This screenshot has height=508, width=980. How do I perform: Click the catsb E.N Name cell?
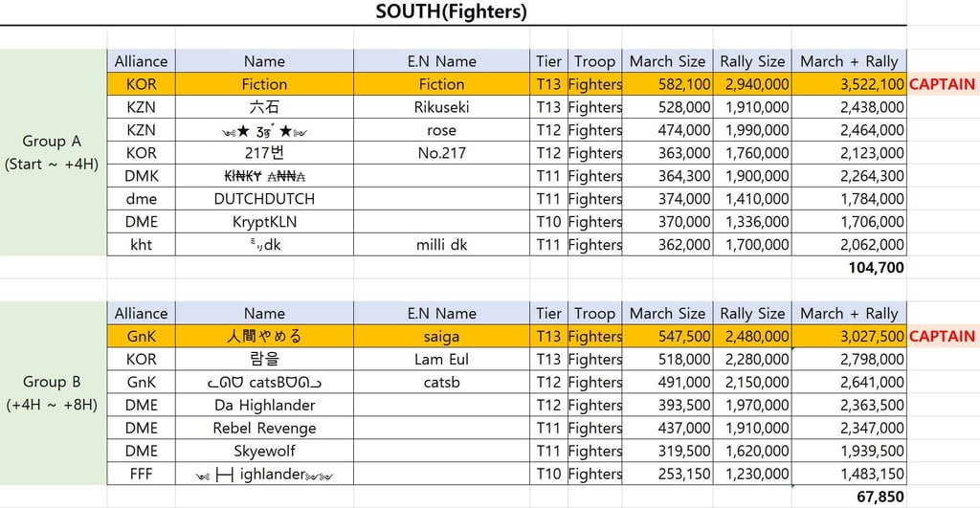click(441, 383)
